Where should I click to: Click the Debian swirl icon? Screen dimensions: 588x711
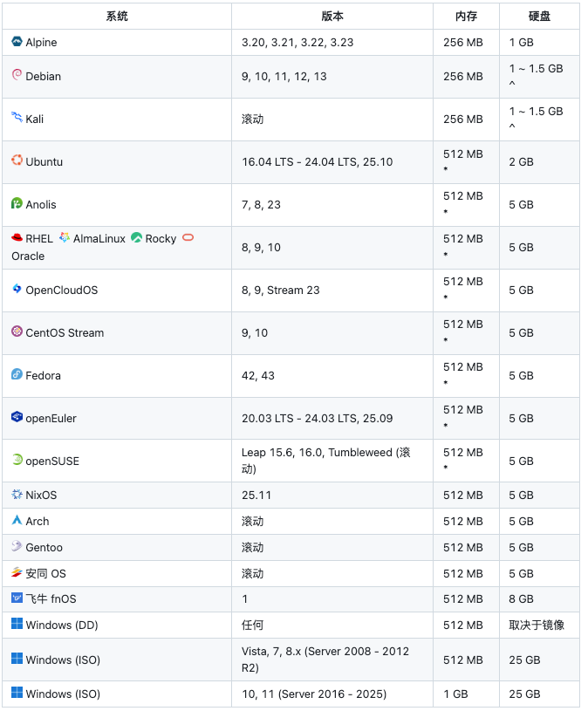(x=17, y=76)
